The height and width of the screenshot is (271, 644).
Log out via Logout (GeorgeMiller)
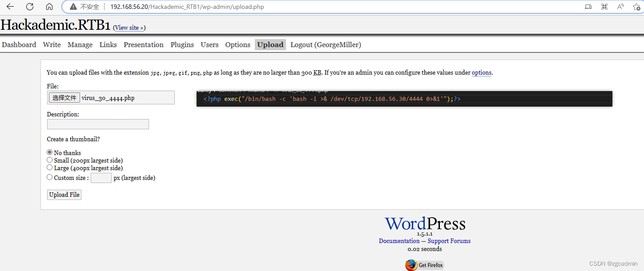(x=326, y=44)
